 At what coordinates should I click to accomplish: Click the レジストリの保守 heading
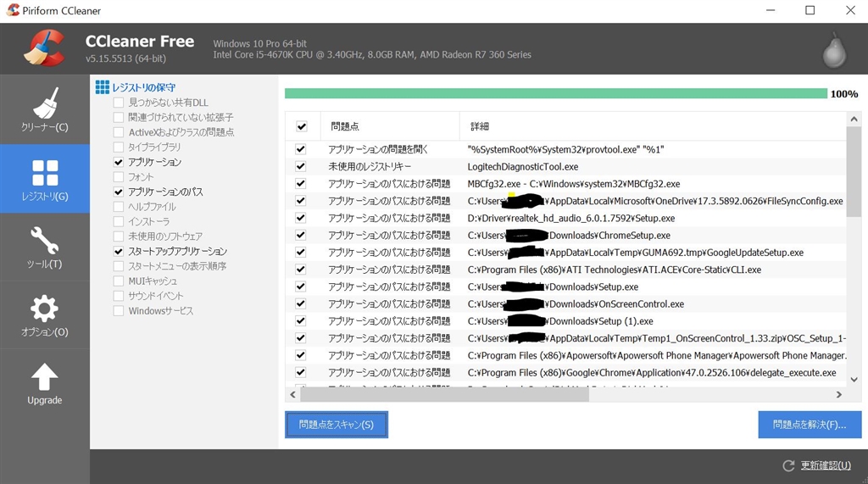[143, 87]
